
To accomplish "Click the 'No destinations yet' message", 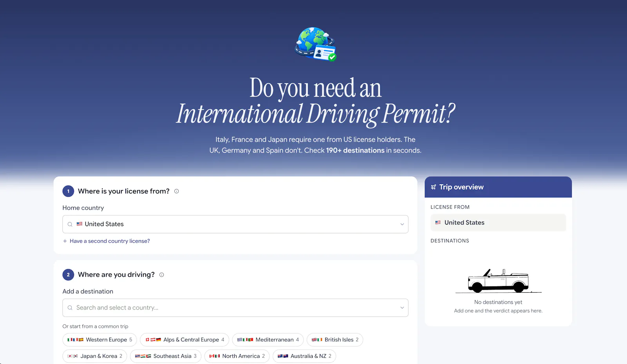I will point(498,302).
